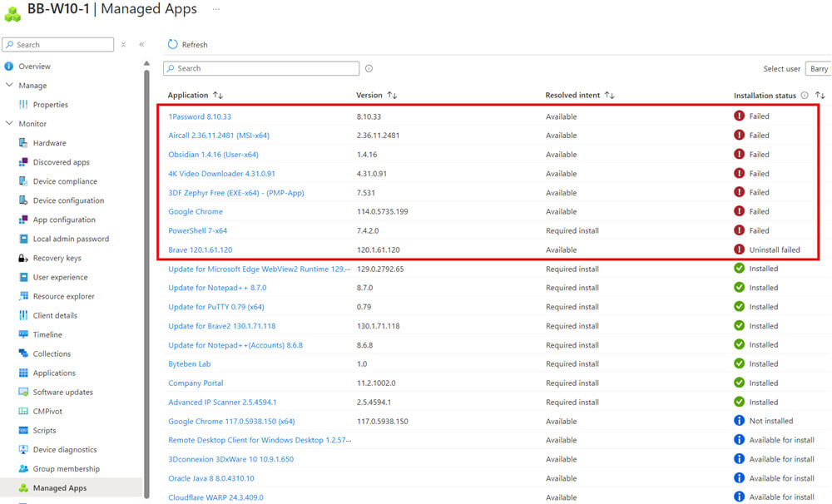832x504 pixels.
Task: Click the Refresh button label
Action: (x=195, y=45)
